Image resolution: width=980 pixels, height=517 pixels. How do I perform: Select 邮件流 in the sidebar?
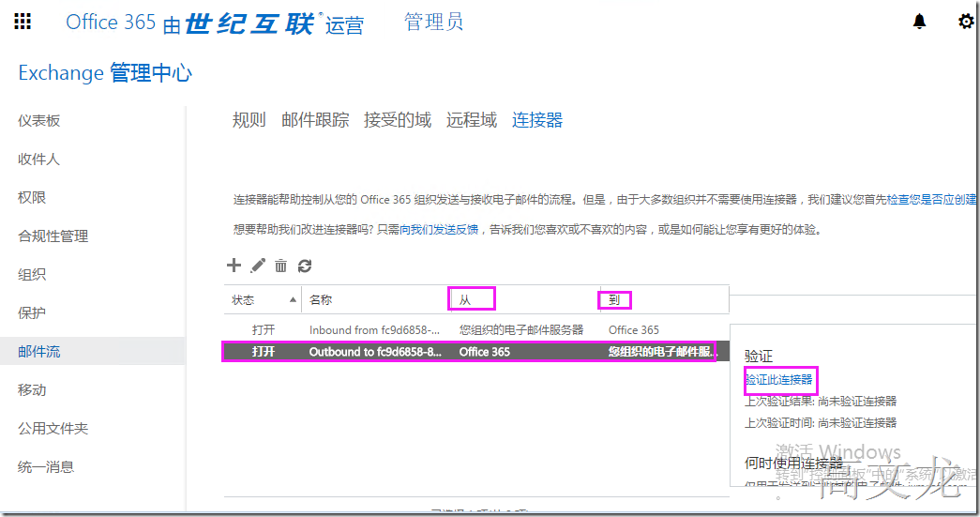coord(38,351)
